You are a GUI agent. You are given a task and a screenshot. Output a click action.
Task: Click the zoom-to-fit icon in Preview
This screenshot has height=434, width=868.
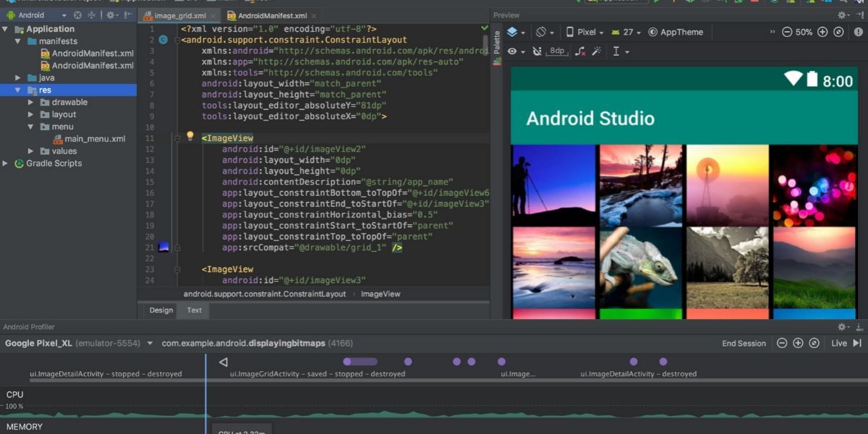[x=839, y=32]
